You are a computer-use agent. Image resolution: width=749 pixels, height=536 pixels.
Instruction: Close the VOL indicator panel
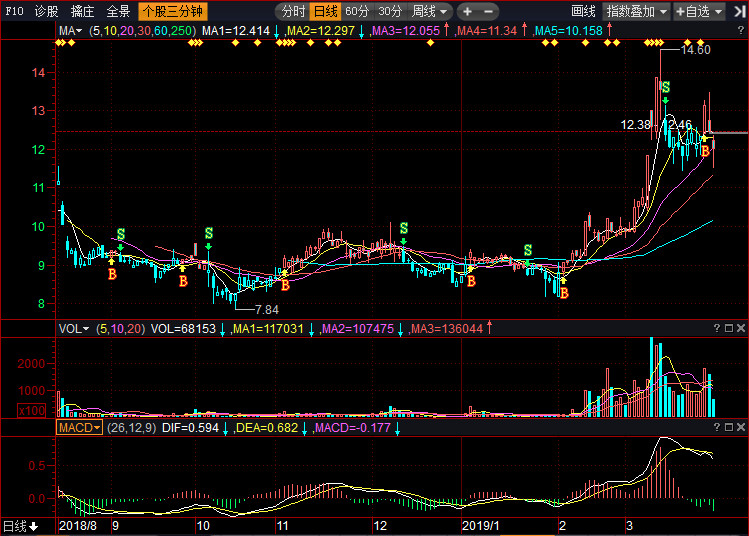tap(741, 328)
